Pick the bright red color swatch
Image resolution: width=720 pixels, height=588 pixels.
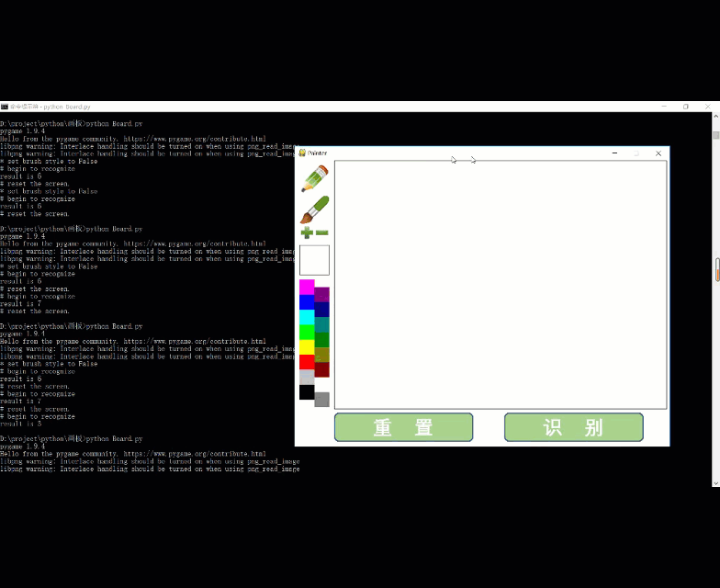pos(307,362)
